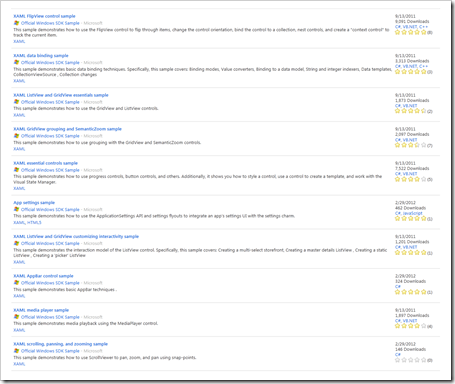Image resolution: width=455 pixels, height=384 pixels.
Task: Click the JavaScript language link for App settings sample
Action: click(x=413, y=213)
